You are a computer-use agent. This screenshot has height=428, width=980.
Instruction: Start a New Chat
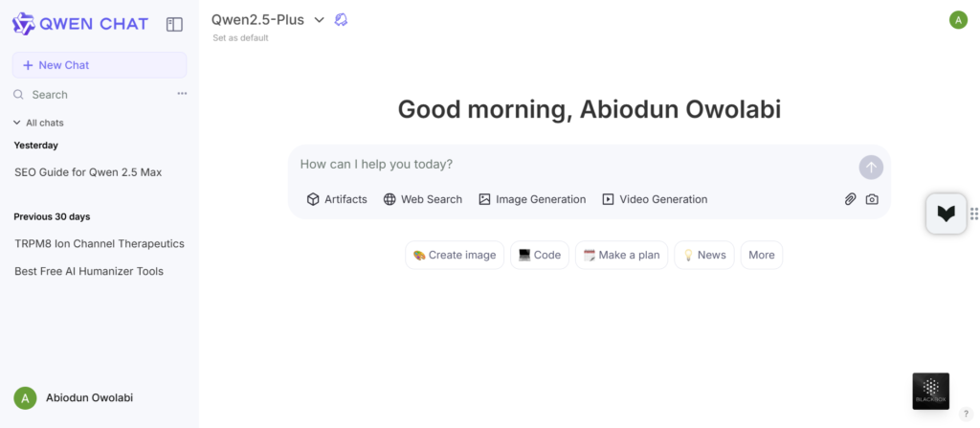click(x=100, y=65)
